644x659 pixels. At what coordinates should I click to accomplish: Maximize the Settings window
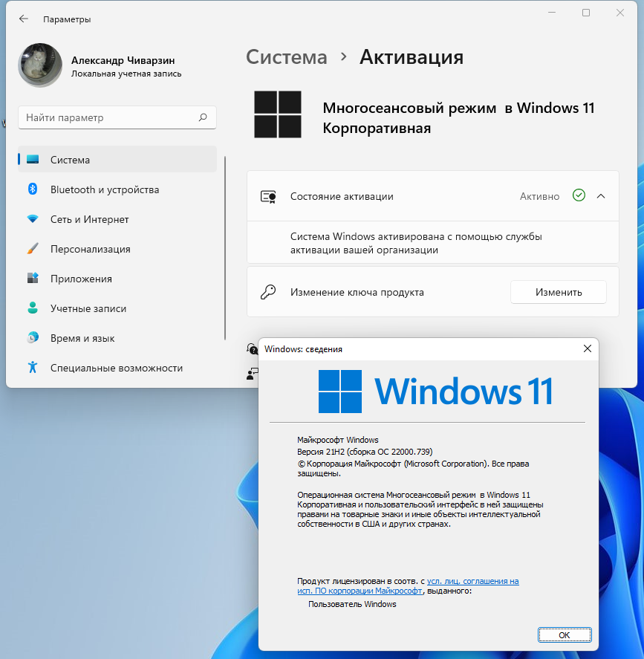click(586, 13)
